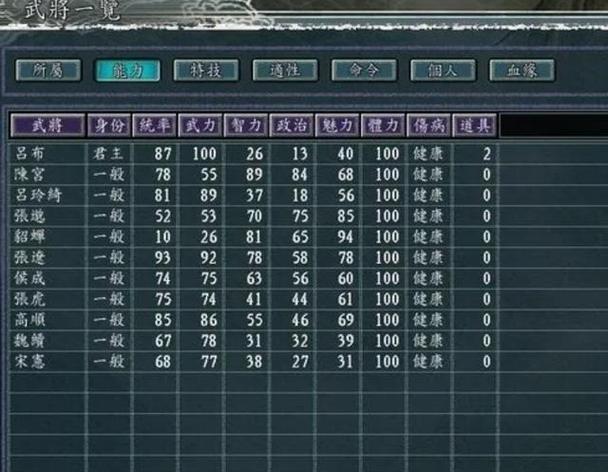Open the 命令 tab

click(x=363, y=71)
